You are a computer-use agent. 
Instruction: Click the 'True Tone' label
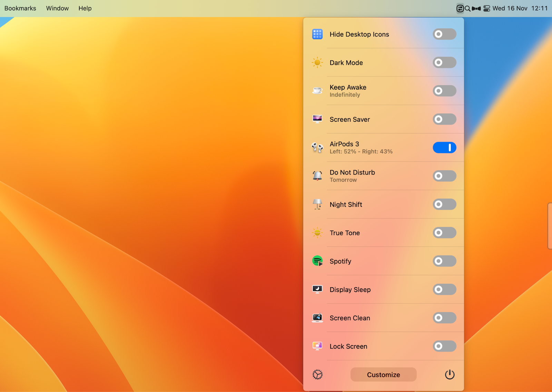click(x=345, y=233)
